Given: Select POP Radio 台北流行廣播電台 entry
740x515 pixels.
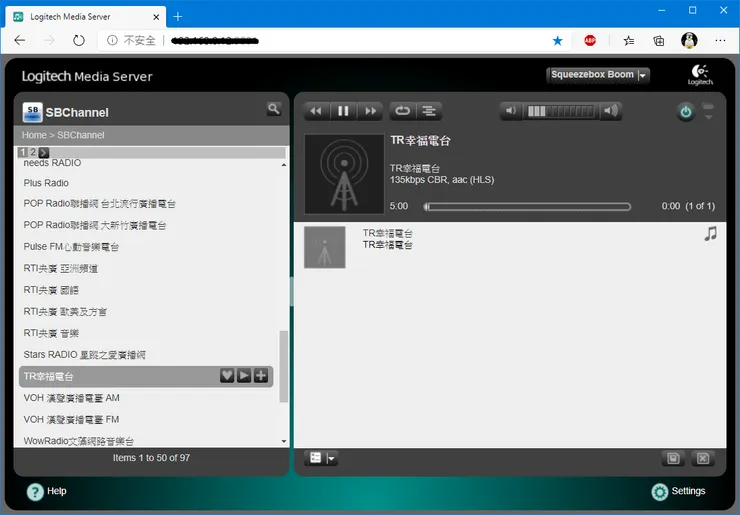Looking at the screenshot, I should point(100,203).
